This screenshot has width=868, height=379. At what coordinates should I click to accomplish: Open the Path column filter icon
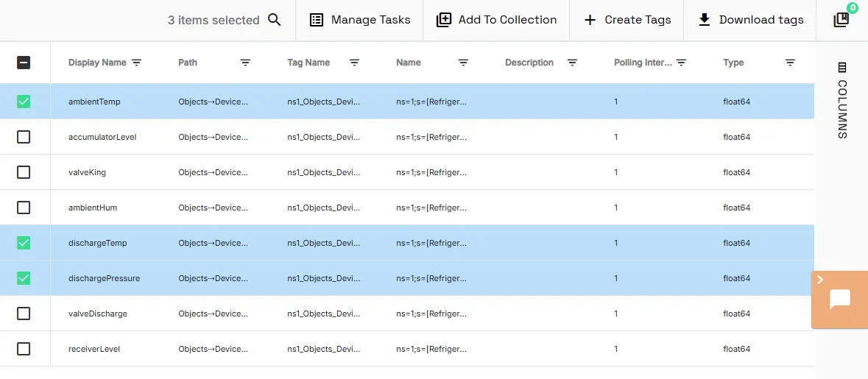tap(245, 63)
